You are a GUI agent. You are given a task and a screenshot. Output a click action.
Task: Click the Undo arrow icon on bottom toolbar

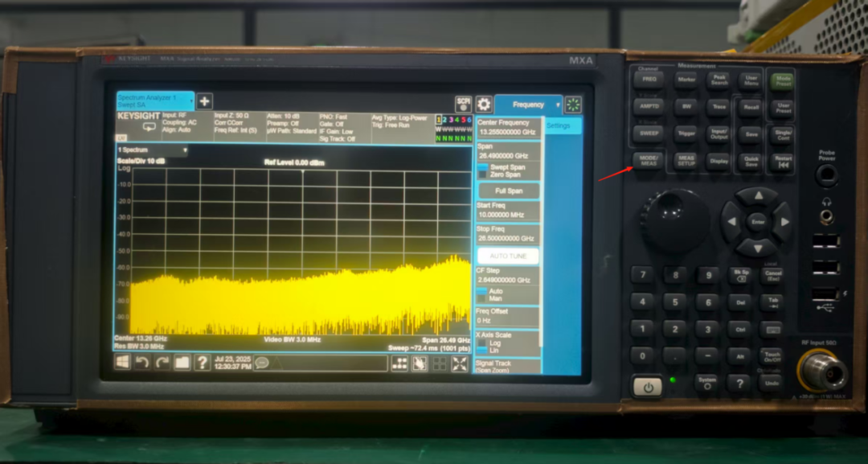click(141, 362)
